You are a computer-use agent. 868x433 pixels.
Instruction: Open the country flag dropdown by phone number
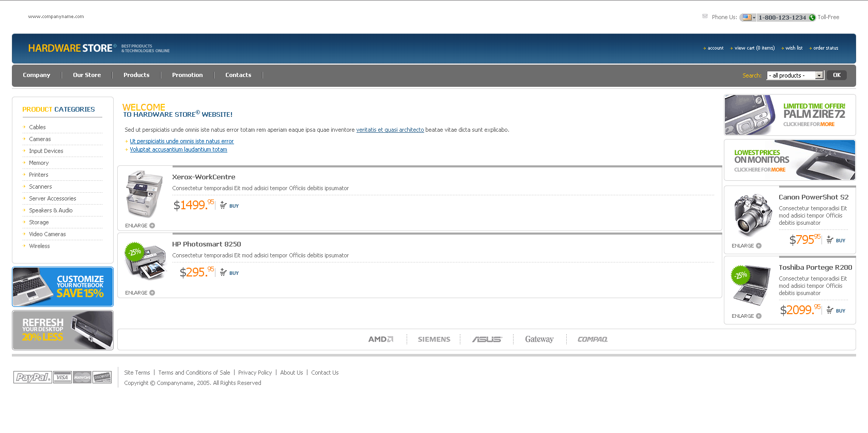(x=748, y=18)
